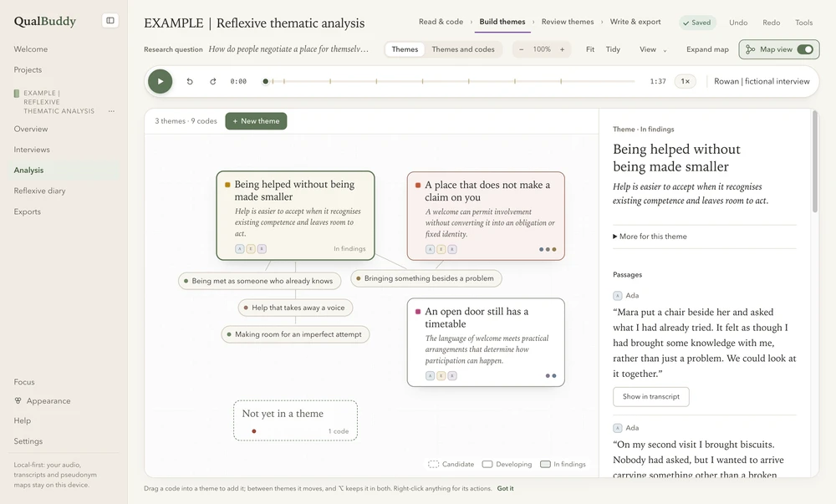Click the right panel scrollbar
Viewport: 836px width, 504px height.
814,161
